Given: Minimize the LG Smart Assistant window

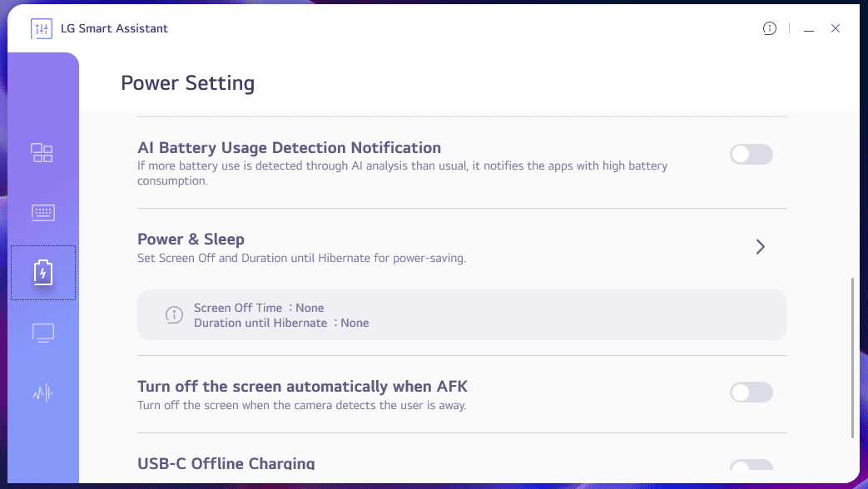Looking at the screenshot, I should [808, 29].
